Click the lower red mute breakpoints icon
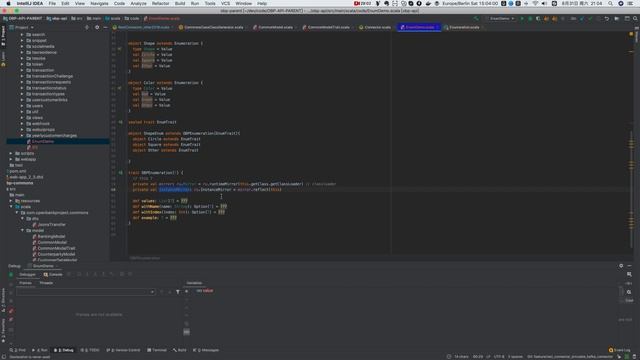Screen dimensions: 640x360 (11, 320)
